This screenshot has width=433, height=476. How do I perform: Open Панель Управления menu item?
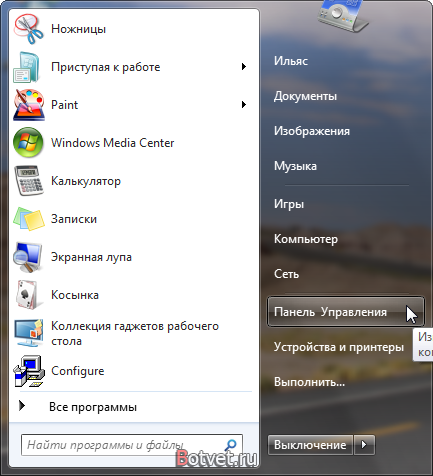346,312
